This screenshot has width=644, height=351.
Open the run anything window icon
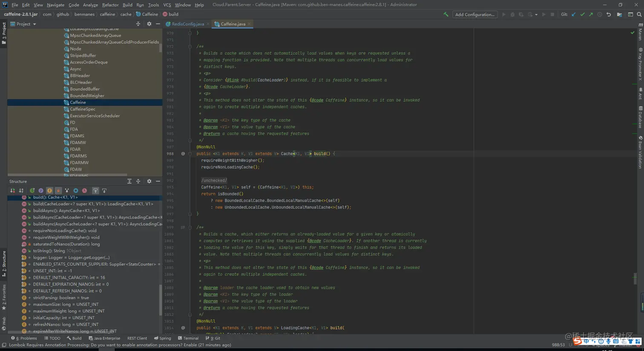(x=630, y=14)
